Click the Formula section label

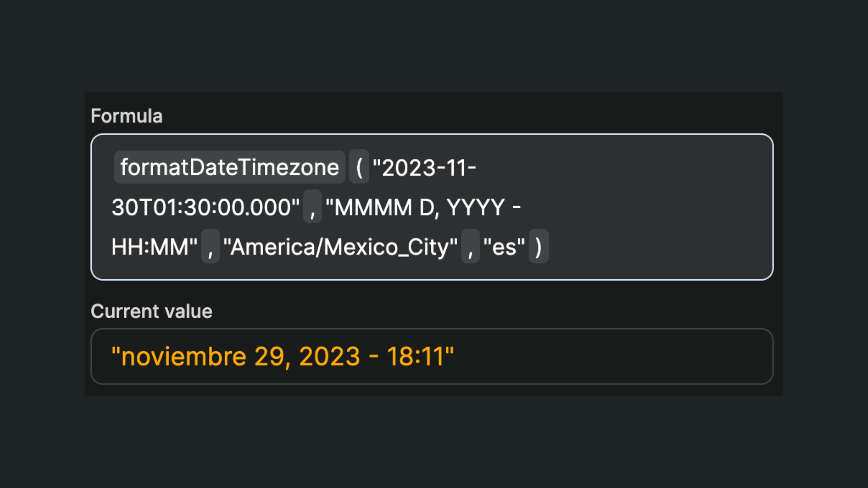point(127,116)
